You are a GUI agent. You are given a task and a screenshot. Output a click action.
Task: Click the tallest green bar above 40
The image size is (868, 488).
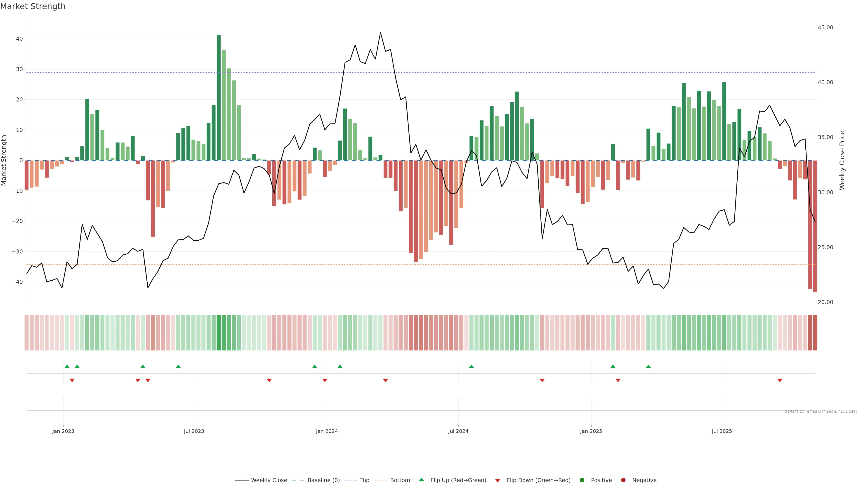(219, 98)
